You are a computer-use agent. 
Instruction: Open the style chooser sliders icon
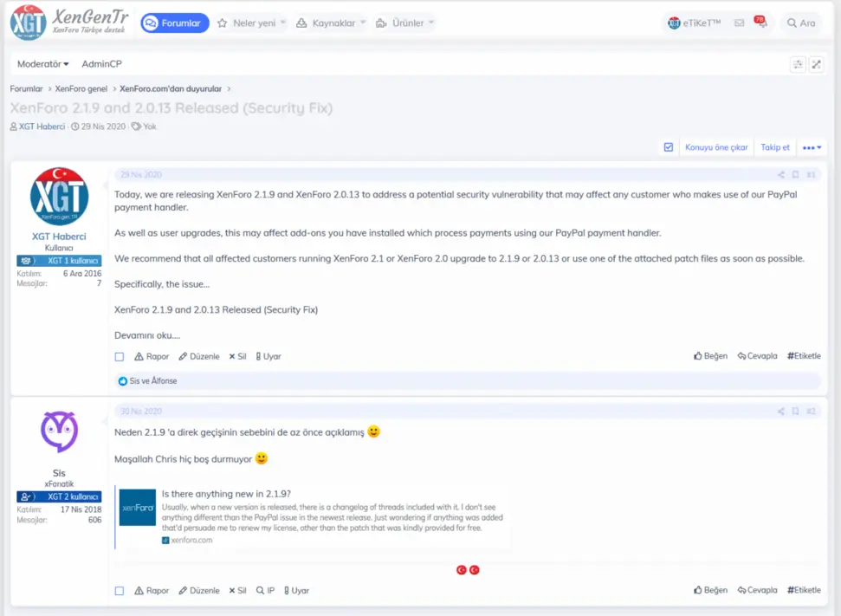pos(798,64)
